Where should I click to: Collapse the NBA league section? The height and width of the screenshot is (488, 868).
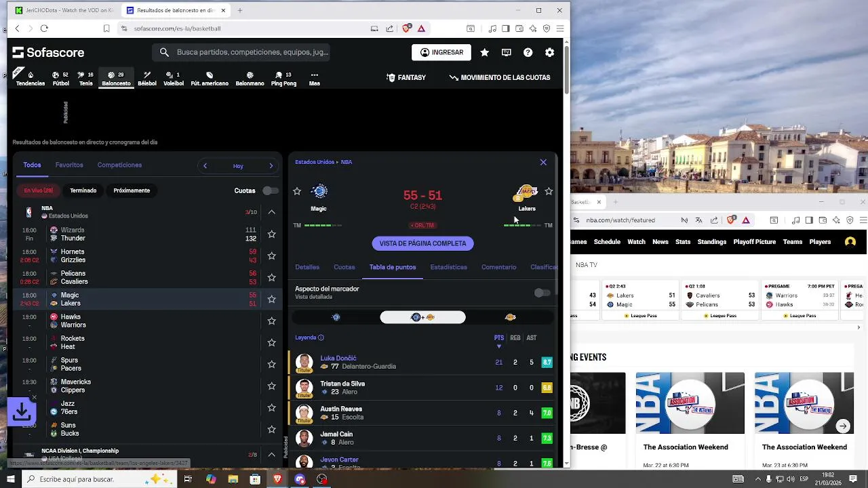(x=271, y=212)
